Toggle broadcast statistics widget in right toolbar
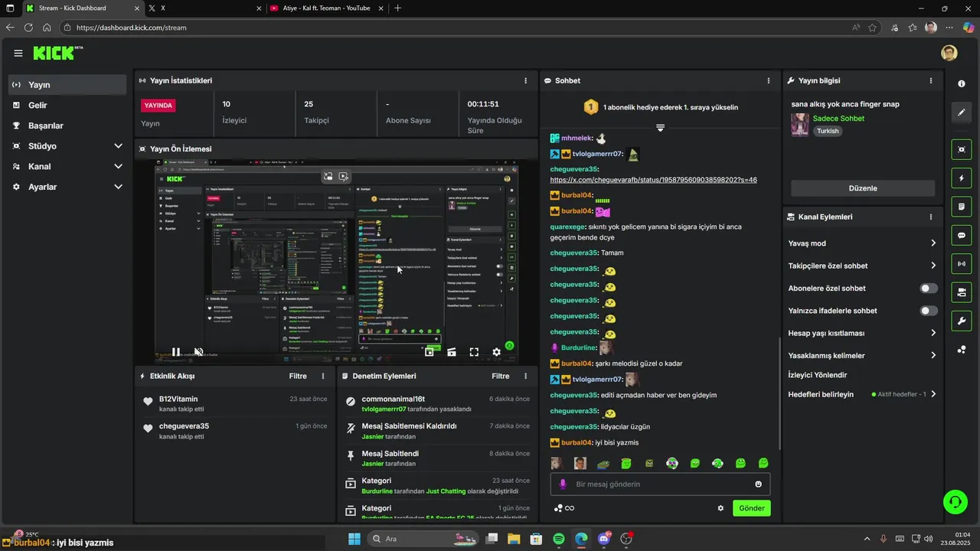Viewport: 980px width, 551px height. pyautogui.click(x=962, y=264)
